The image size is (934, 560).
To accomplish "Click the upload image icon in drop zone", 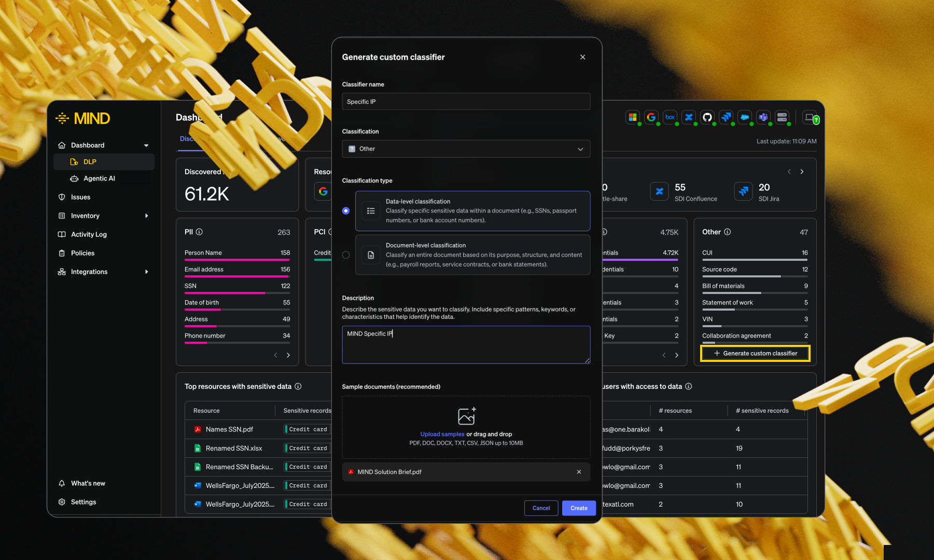I will 467,416.
